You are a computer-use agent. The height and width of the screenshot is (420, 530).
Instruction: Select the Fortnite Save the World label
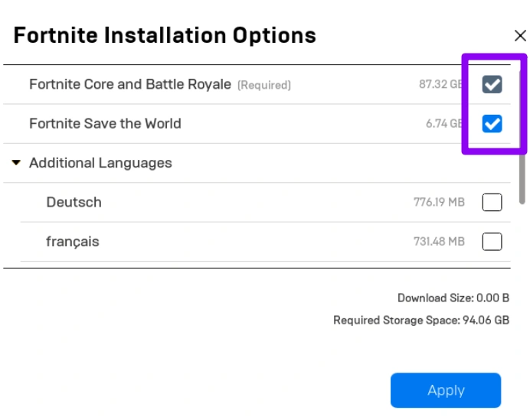(x=105, y=123)
